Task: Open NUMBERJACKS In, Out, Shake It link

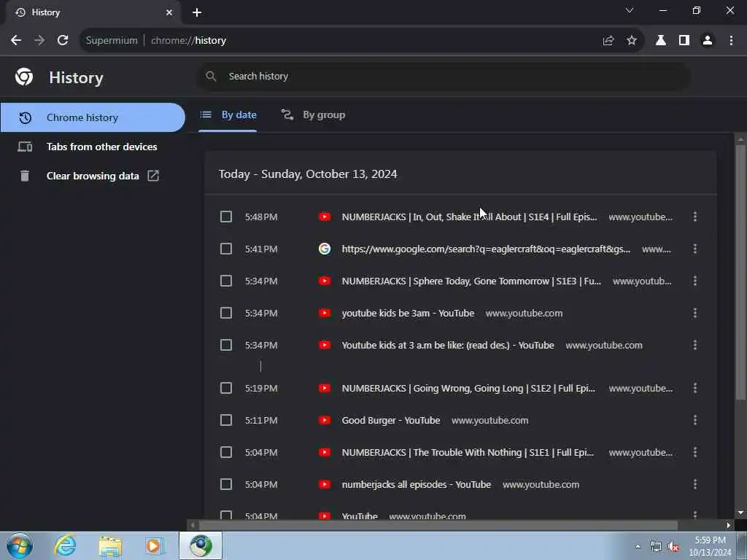Action: point(469,217)
